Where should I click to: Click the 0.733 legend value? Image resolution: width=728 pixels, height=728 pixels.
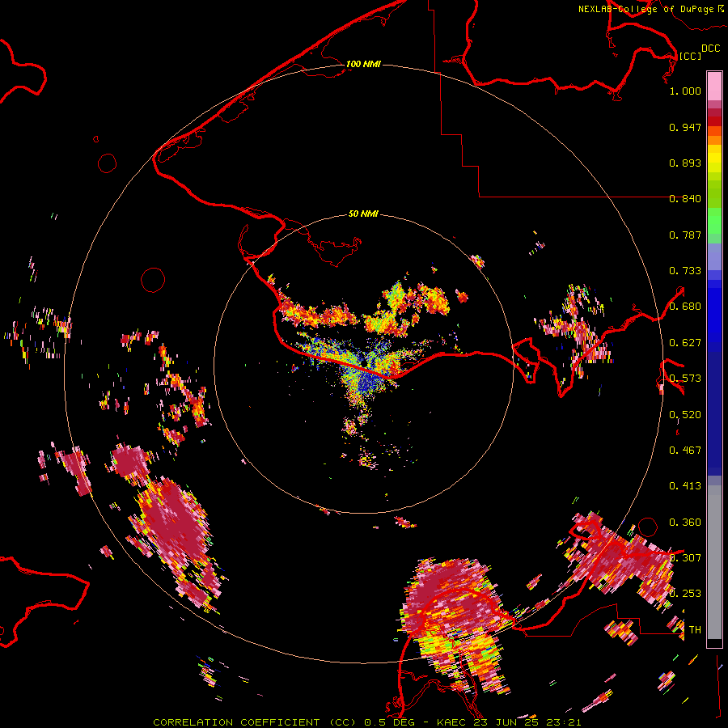(x=685, y=271)
